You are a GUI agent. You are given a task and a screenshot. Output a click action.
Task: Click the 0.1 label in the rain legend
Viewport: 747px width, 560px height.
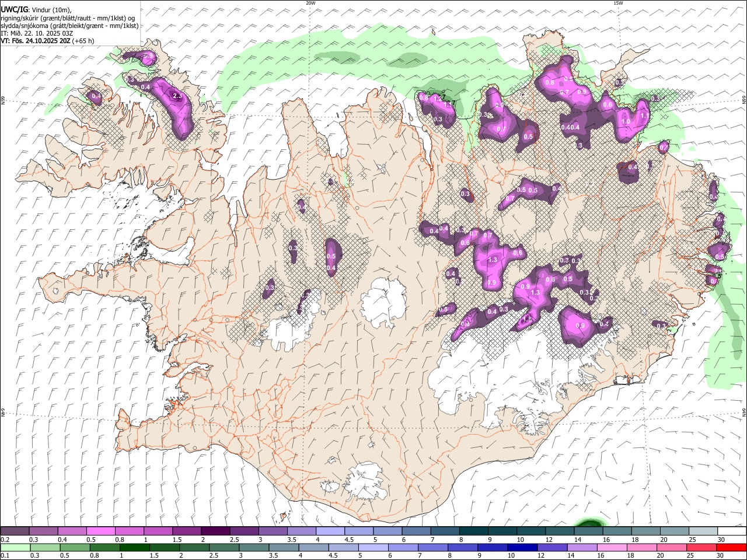coord(5,556)
